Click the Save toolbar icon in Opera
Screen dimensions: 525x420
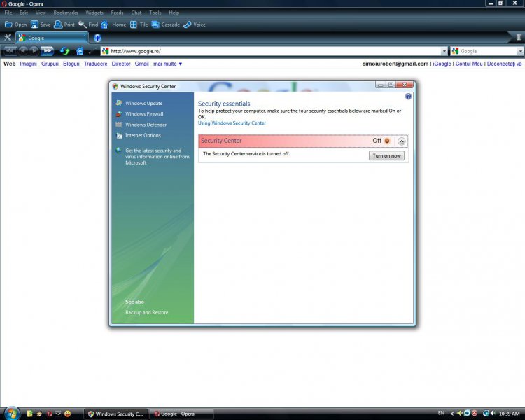(34, 24)
